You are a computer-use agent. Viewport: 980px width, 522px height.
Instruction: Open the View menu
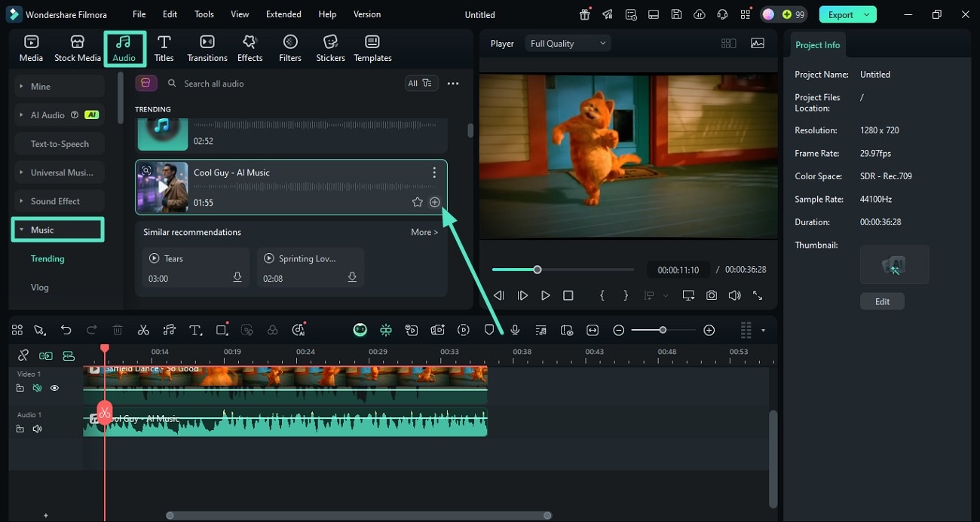click(240, 14)
